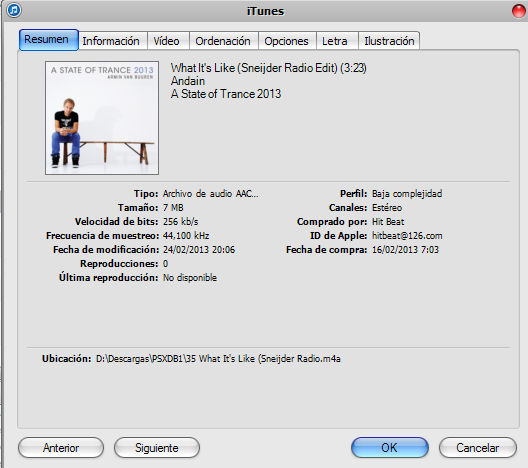Click the Apple ID hitbeat@126.com
The width and height of the screenshot is (528, 468).
[x=407, y=235]
